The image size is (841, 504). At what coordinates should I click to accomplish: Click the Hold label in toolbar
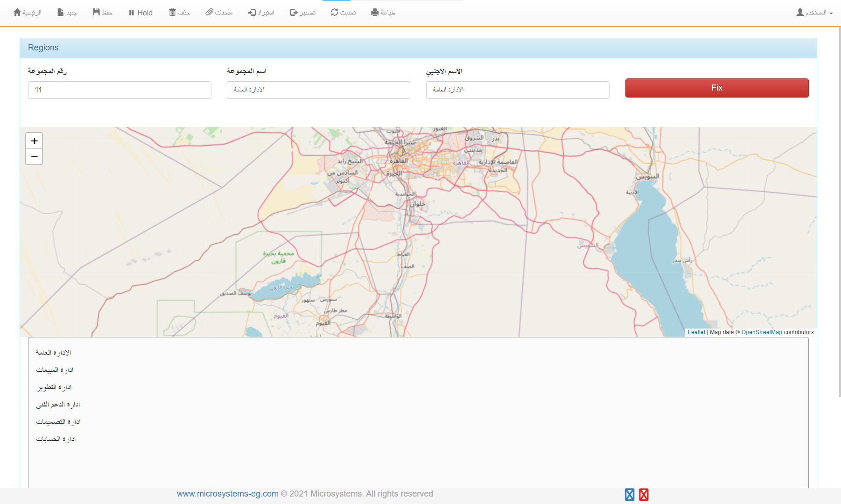(x=145, y=13)
